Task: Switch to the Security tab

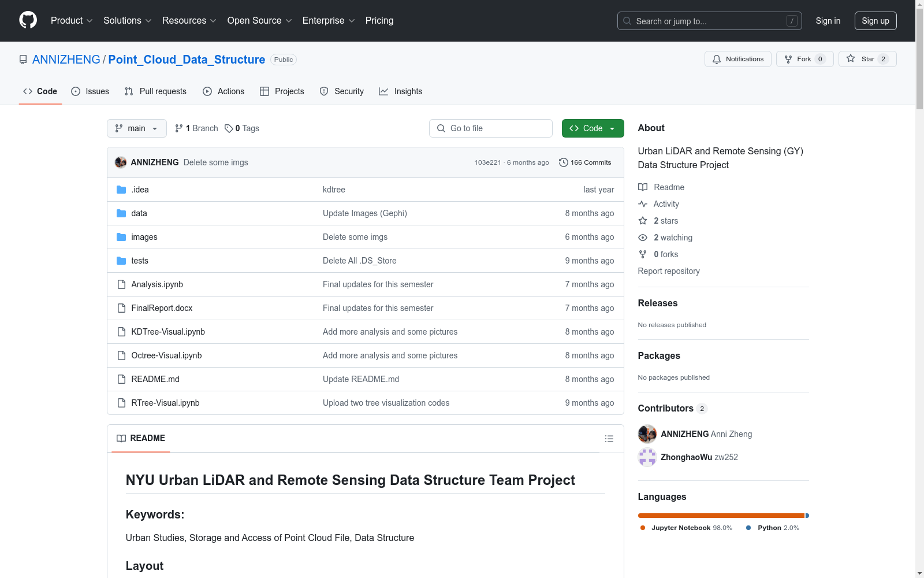Action: tap(342, 91)
